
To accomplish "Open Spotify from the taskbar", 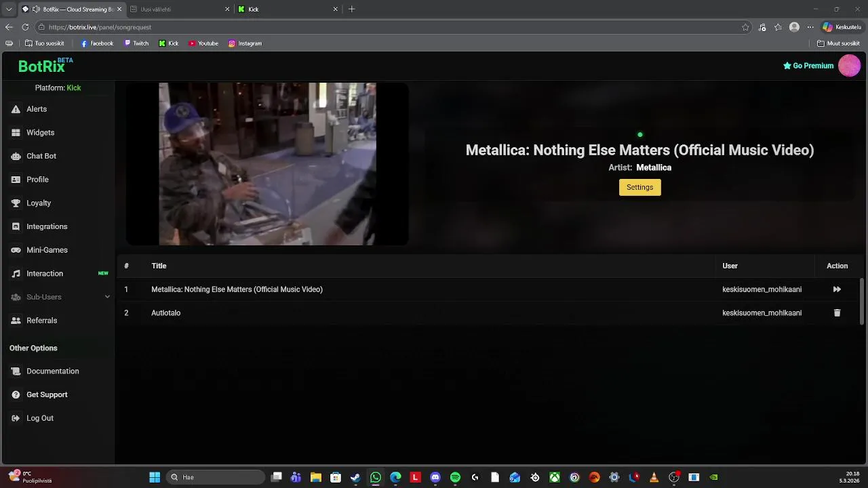I will pos(455,477).
